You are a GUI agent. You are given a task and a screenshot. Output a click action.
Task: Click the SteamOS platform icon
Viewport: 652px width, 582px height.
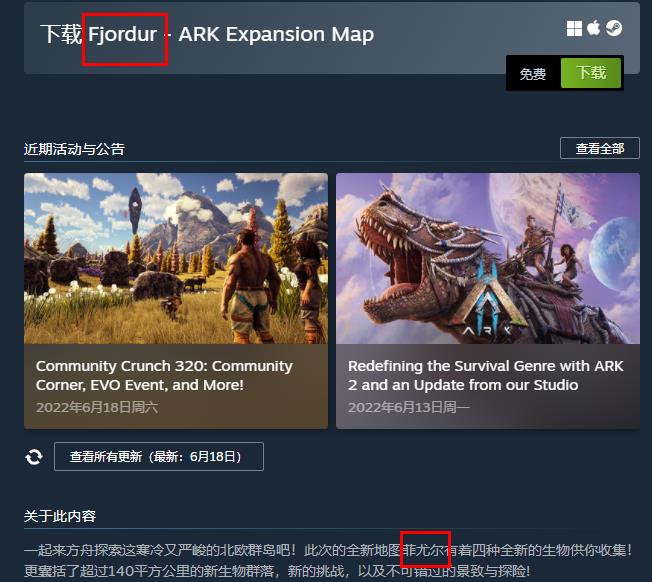tap(614, 28)
